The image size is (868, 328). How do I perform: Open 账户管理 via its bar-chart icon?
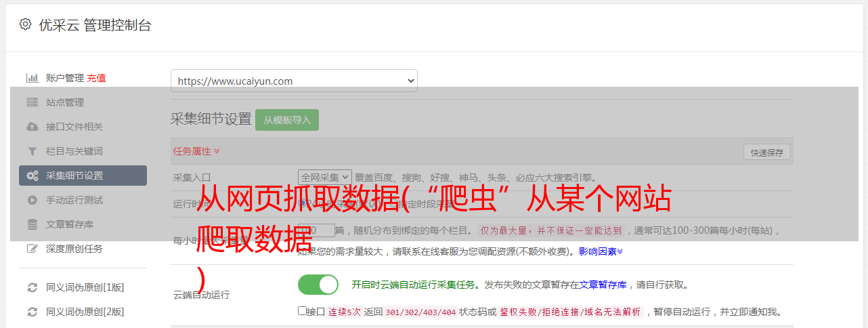32,78
